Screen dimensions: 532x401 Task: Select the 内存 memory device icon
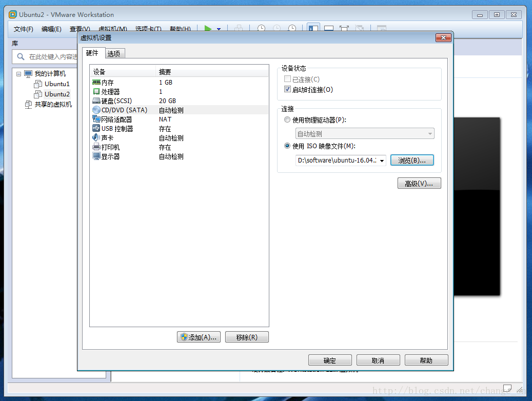point(96,83)
